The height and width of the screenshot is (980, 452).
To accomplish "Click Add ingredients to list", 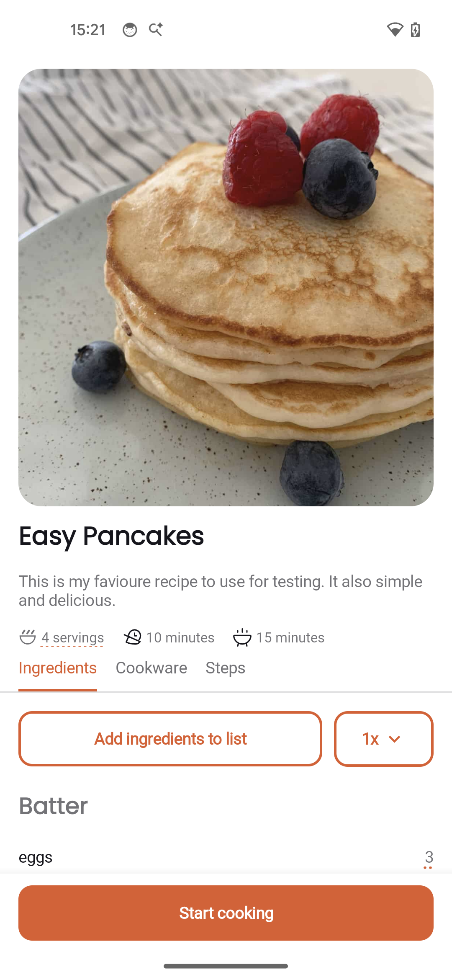I will (x=170, y=738).
